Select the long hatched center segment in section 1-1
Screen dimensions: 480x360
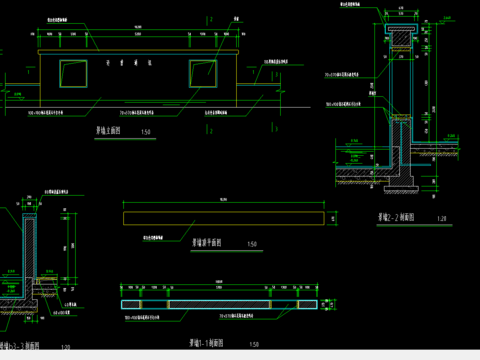pos(219,304)
